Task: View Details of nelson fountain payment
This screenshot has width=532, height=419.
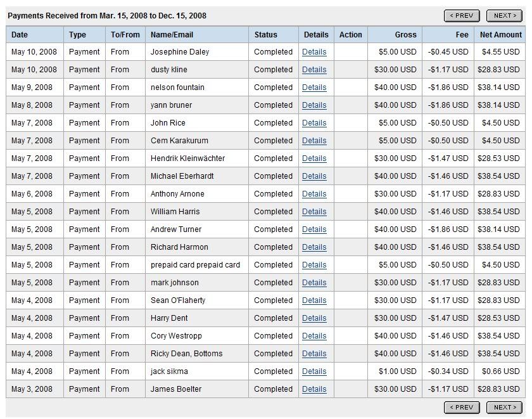Action: click(314, 87)
